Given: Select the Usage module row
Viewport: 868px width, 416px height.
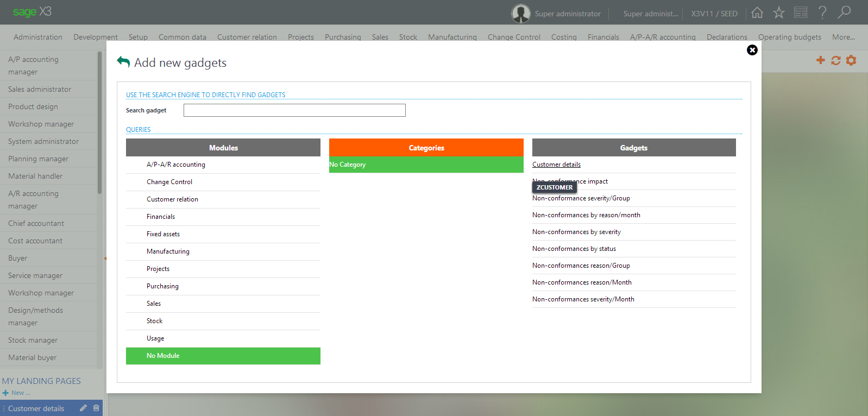Looking at the screenshot, I should 223,338.
